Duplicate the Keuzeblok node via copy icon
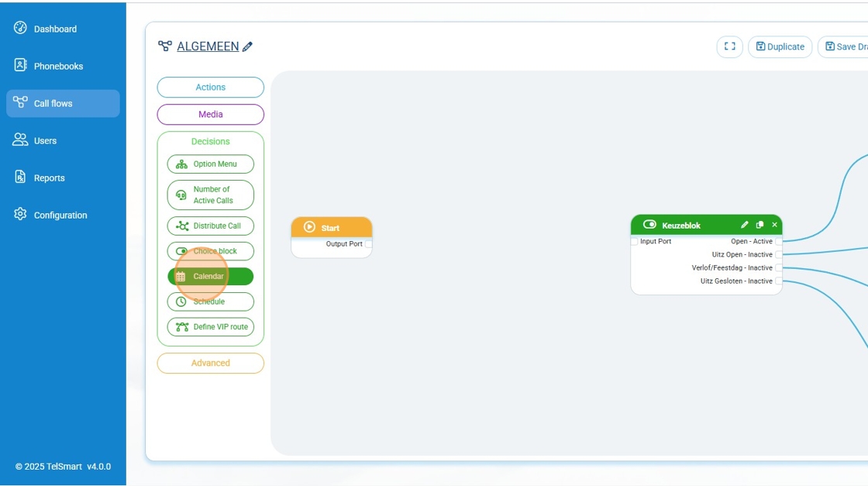 pyautogui.click(x=759, y=225)
